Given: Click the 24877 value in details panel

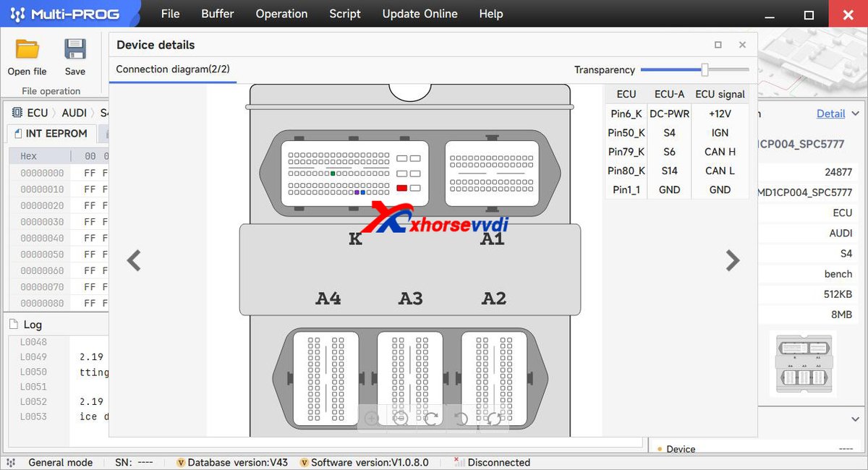Looking at the screenshot, I should 838,172.
